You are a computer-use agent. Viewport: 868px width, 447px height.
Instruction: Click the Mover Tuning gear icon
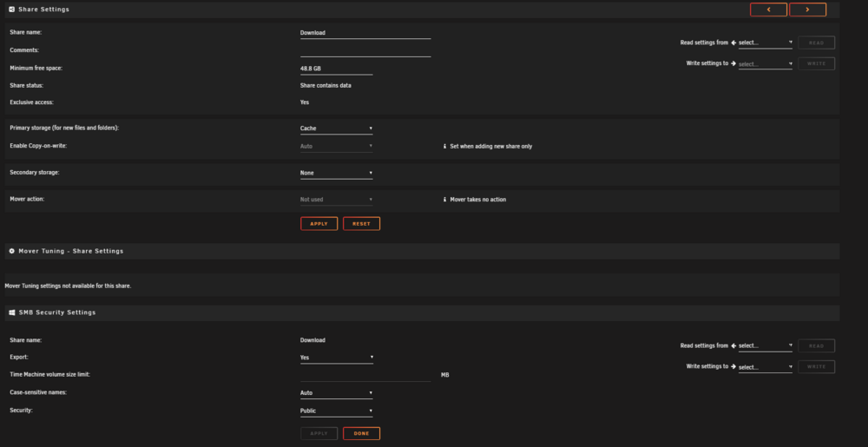[x=12, y=251]
